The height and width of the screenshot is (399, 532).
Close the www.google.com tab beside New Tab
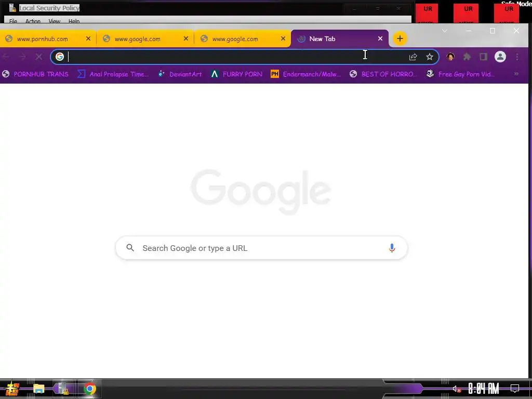tap(283, 38)
